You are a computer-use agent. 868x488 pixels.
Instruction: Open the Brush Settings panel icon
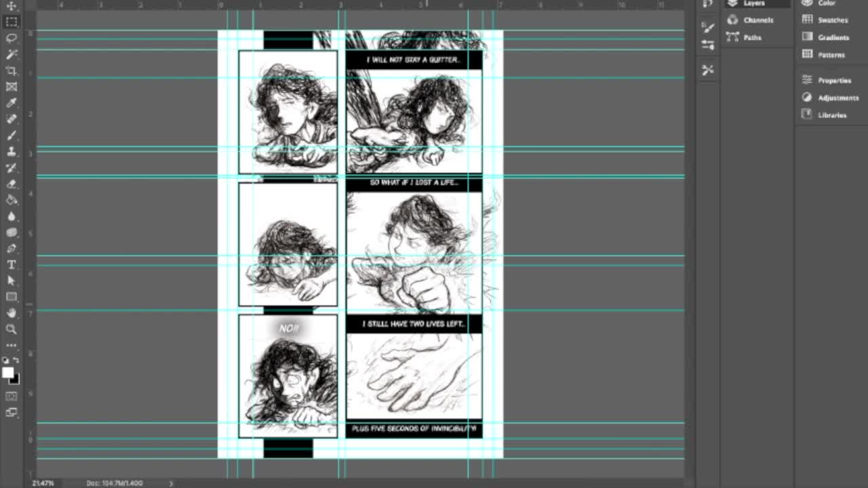(x=708, y=27)
